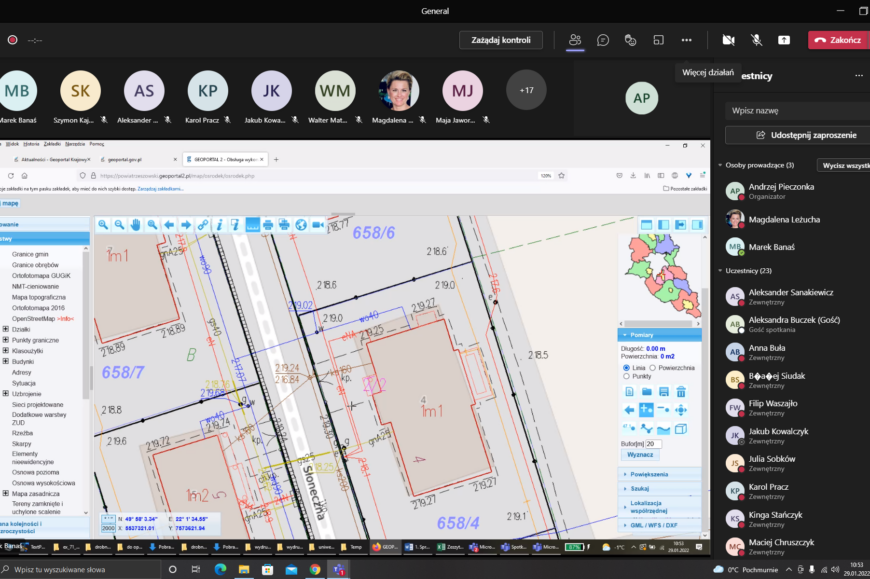870x579 pixels.
Task: Leave the meeting with Zakończ
Action: coord(838,40)
